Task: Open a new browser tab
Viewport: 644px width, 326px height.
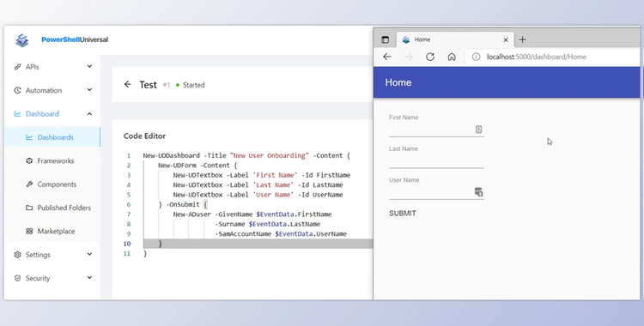Action: (522, 39)
